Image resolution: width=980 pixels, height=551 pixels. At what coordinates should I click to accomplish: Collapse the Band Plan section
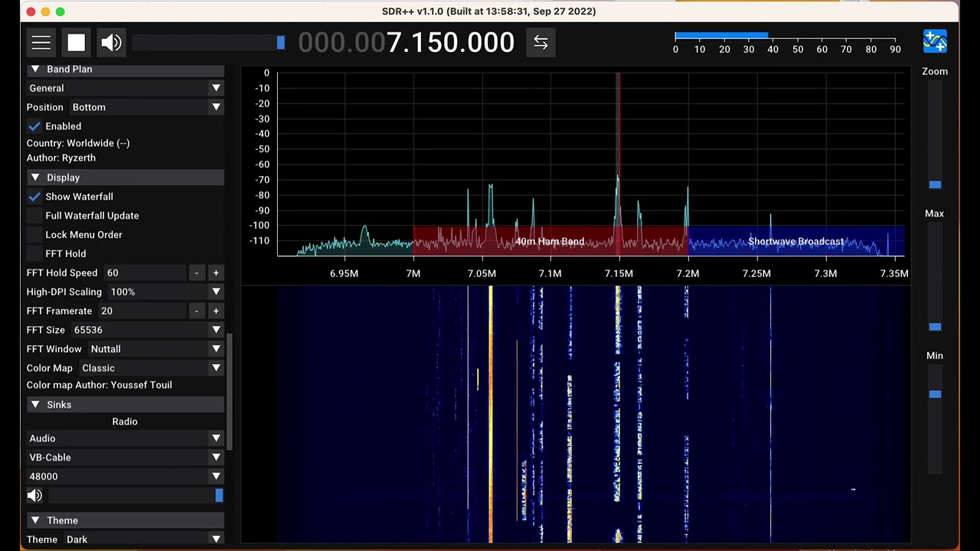click(x=35, y=69)
